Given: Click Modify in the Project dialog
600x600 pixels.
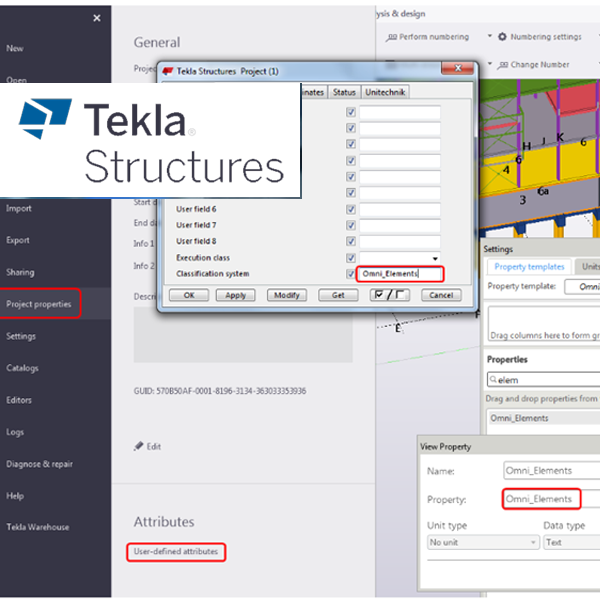Looking at the screenshot, I should (x=287, y=295).
